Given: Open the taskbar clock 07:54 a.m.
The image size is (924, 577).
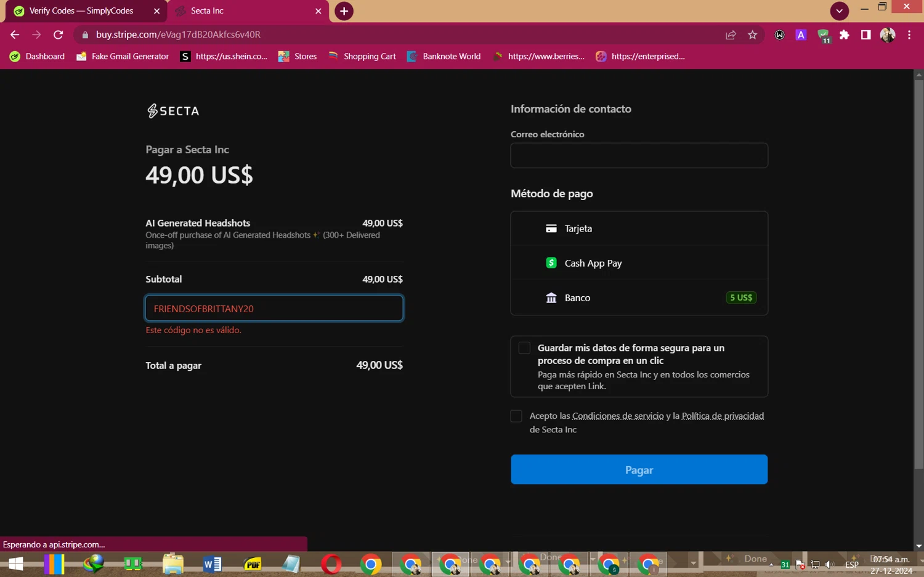Looking at the screenshot, I should [x=891, y=565].
